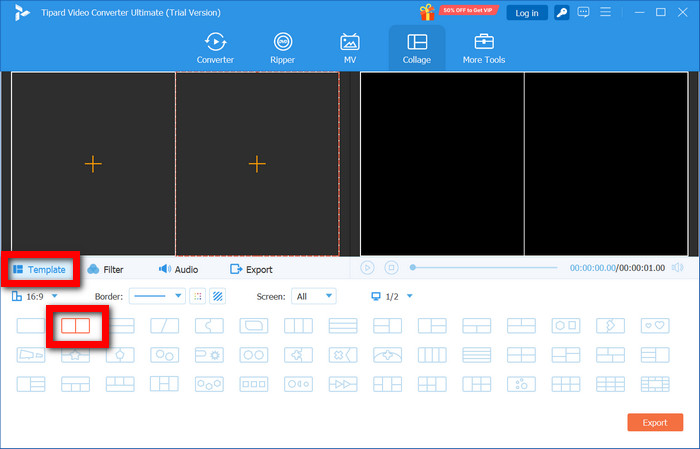
Task: Expand the 16:9 aspect ratio dropdown
Action: [x=35, y=296]
